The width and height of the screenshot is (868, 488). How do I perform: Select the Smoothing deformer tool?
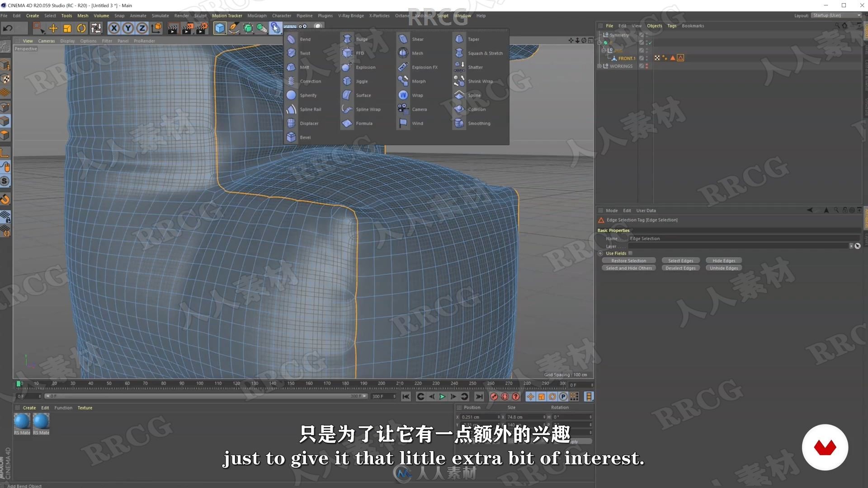(x=479, y=123)
